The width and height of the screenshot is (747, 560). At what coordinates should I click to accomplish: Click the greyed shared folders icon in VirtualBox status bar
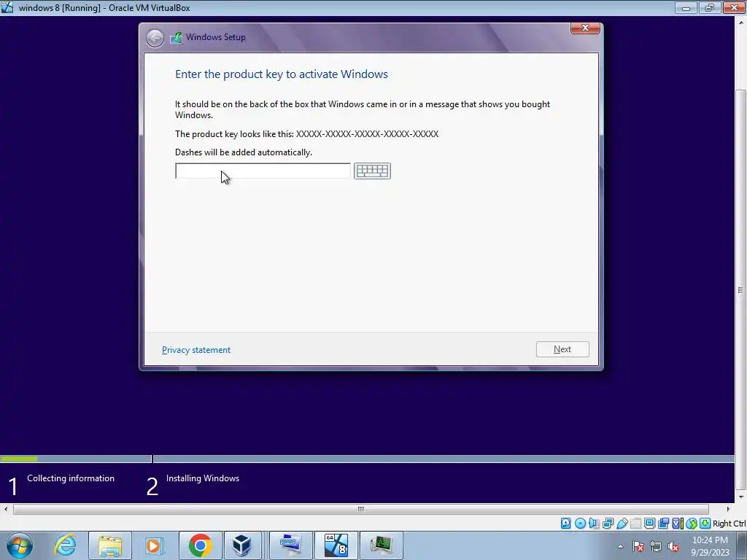click(x=635, y=524)
